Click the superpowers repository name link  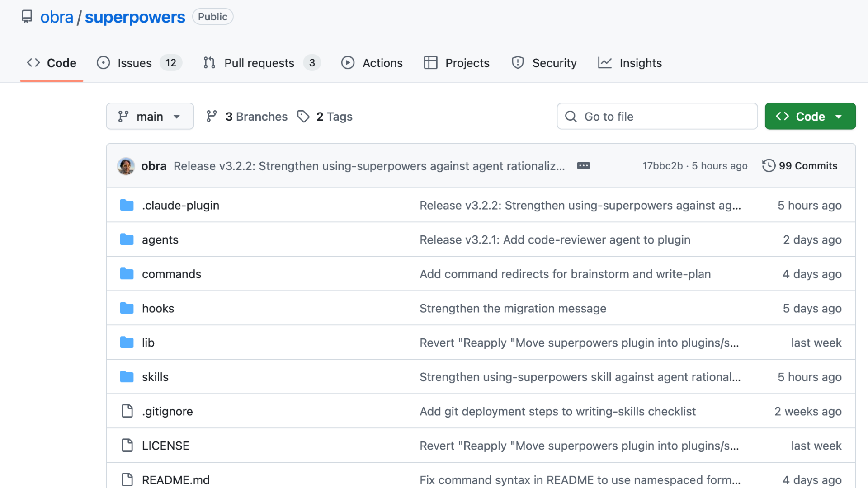point(135,17)
